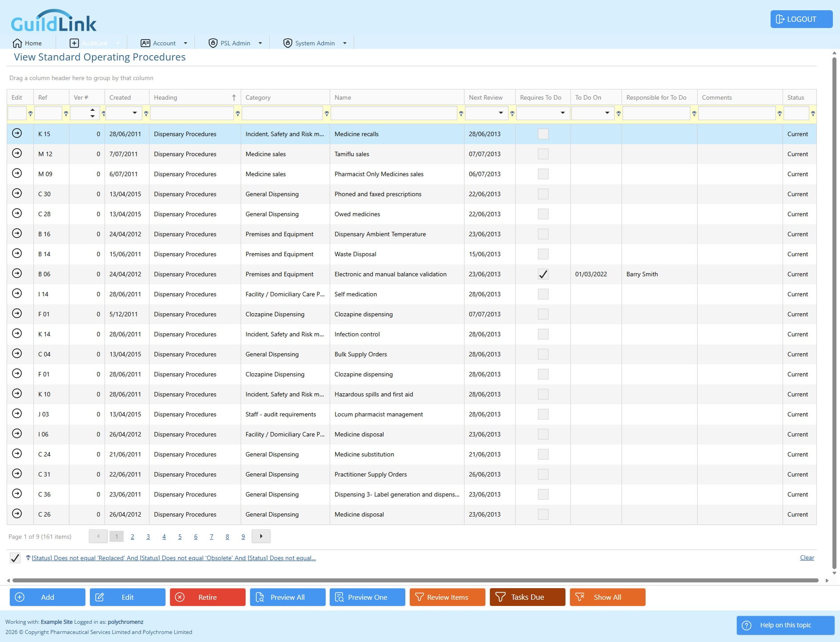Jump to page 9 of results

[243, 537]
